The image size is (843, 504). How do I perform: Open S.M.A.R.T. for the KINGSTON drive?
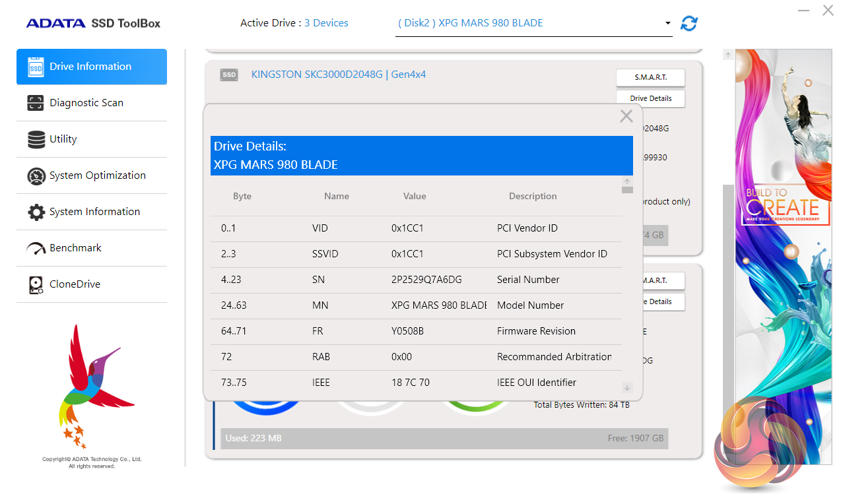650,77
